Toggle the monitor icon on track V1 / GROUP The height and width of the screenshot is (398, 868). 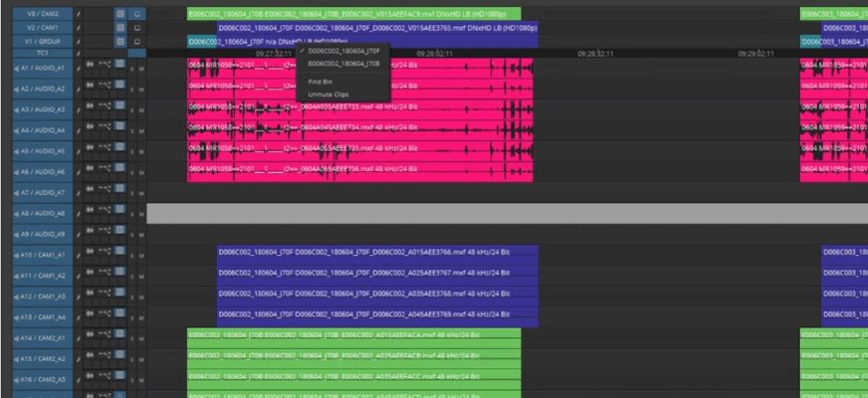click(136, 41)
